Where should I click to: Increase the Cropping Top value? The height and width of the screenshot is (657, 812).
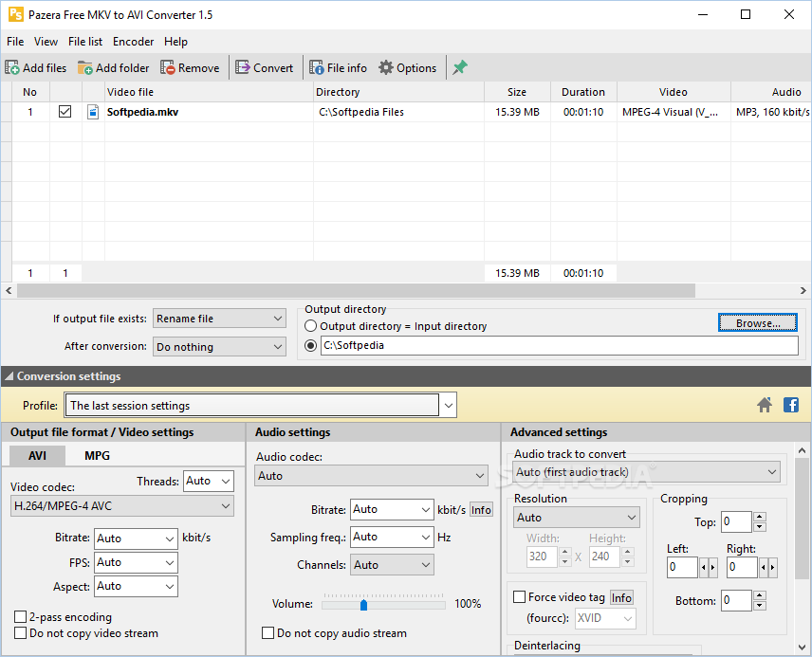click(760, 516)
